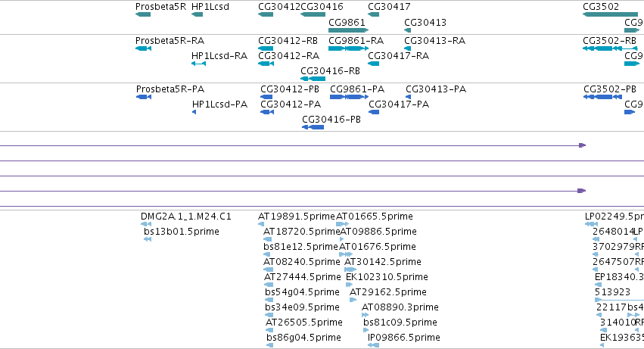Image resolution: width=644 pixels, height=349 pixels.
Task: Click EST AT29162.5prime
Action: [x=388, y=292]
